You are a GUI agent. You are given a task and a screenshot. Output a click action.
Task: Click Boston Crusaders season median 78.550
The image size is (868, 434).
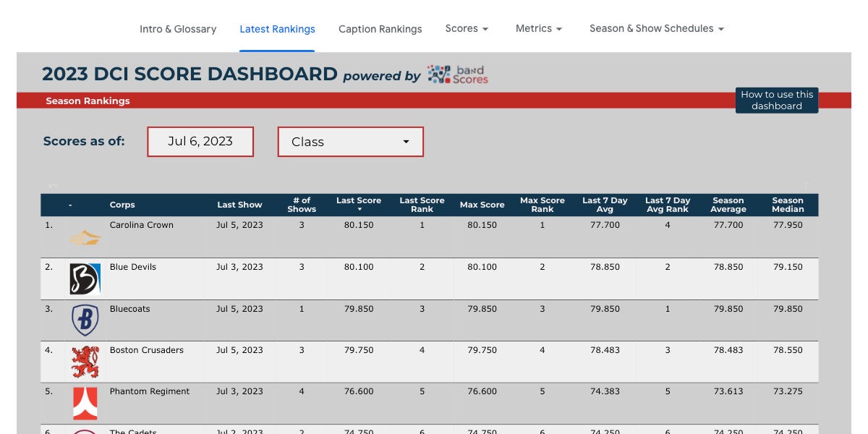pyautogui.click(x=788, y=350)
